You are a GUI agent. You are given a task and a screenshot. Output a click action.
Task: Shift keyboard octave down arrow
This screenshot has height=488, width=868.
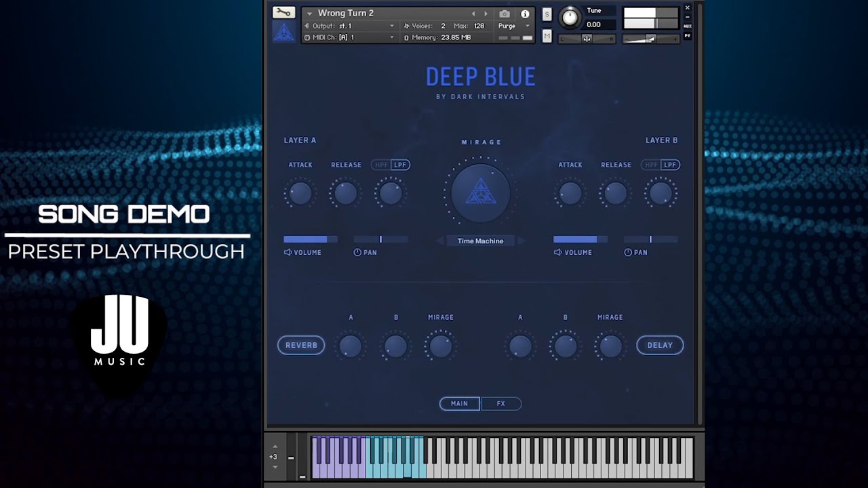point(275,467)
